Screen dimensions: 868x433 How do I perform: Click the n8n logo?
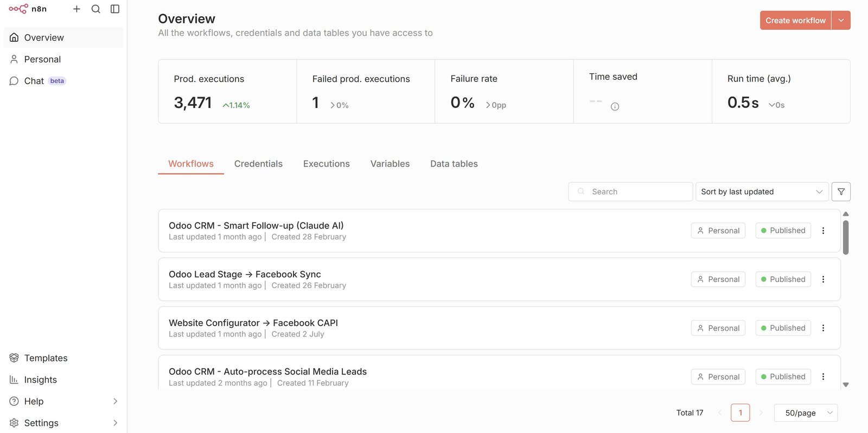click(x=28, y=9)
